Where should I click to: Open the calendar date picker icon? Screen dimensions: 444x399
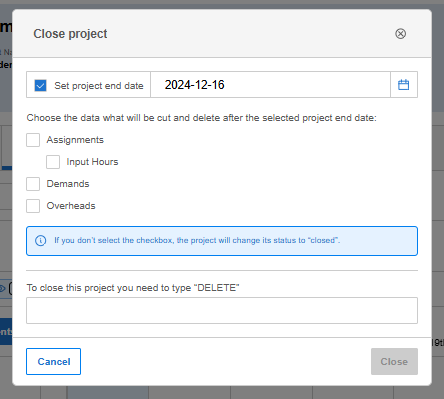tap(403, 85)
